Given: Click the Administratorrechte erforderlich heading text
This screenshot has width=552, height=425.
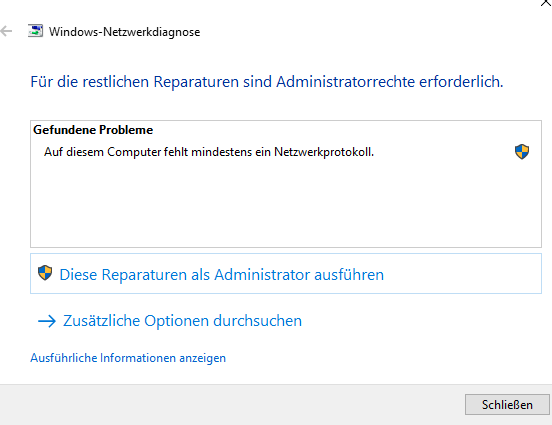Looking at the screenshot, I should [267, 82].
